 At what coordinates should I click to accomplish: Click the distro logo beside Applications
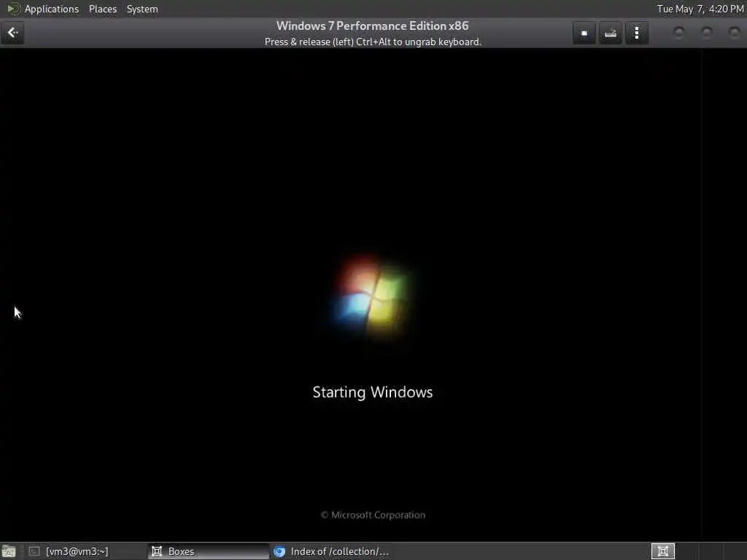13,9
